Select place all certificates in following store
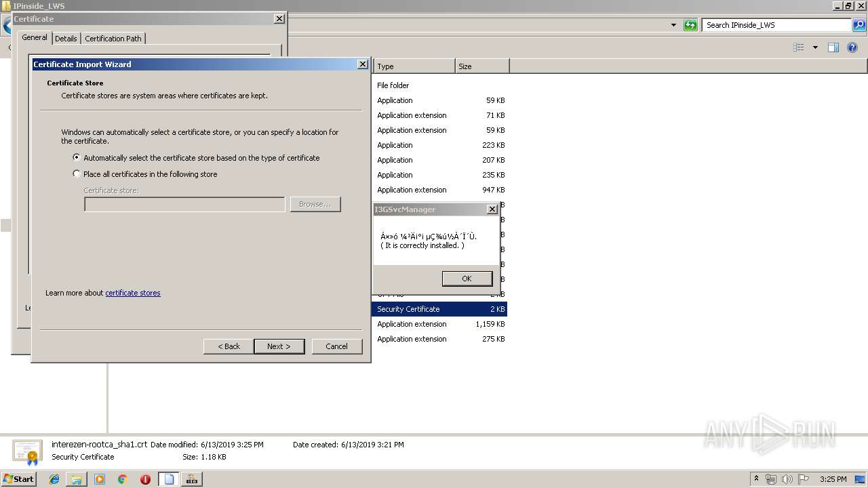868x488 pixels. (x=145, y=174)
